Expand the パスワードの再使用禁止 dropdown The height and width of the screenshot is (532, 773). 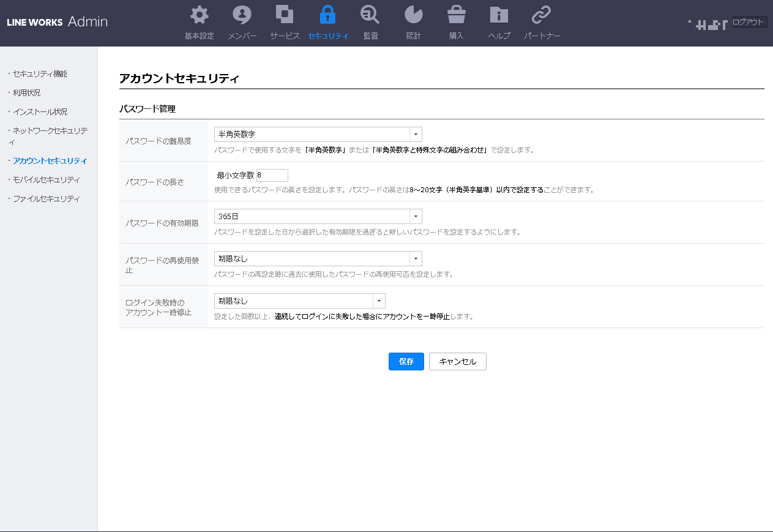(x=318, y=259)
